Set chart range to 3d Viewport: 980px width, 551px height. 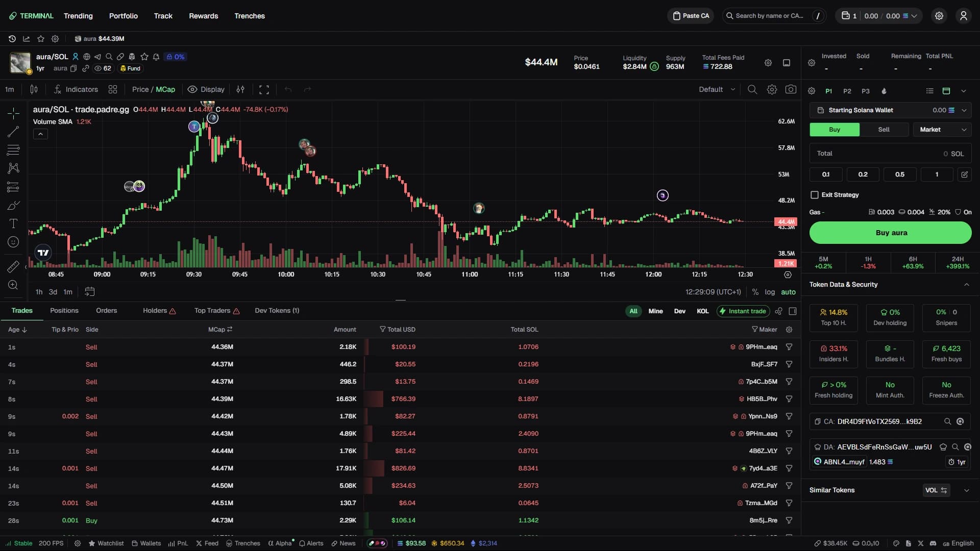(x=53, y=292)
